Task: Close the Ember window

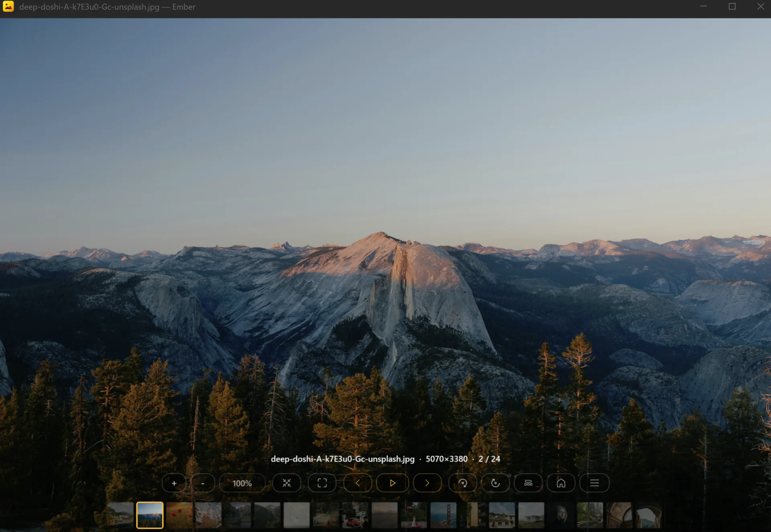Action: point(761,6)
